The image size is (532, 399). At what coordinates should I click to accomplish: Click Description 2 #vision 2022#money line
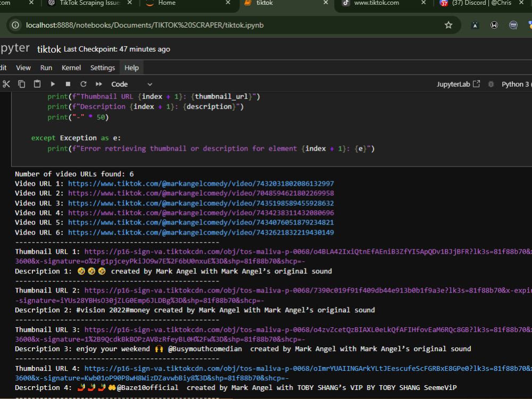coord(195,310)
